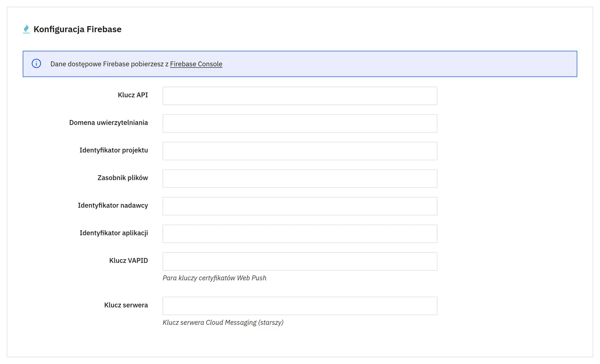Click the Identyfikator nadawcy label
This screenshot has height=364, width=600.
coord(113,206)
